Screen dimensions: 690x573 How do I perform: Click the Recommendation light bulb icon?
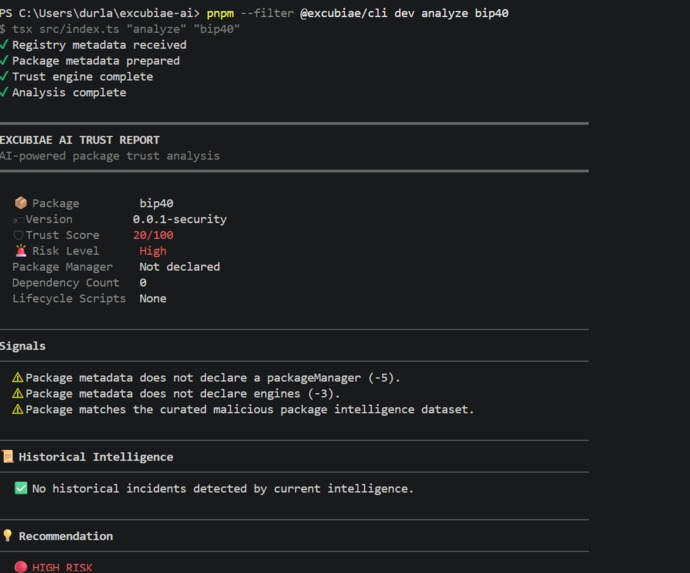coord(7,536)
